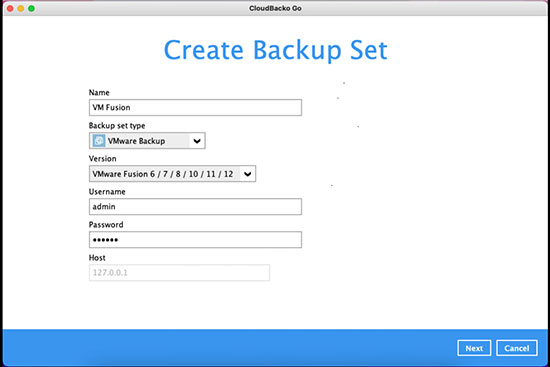Cancel the backup set creation
This screenshot has width=550, height=367.
517,348
